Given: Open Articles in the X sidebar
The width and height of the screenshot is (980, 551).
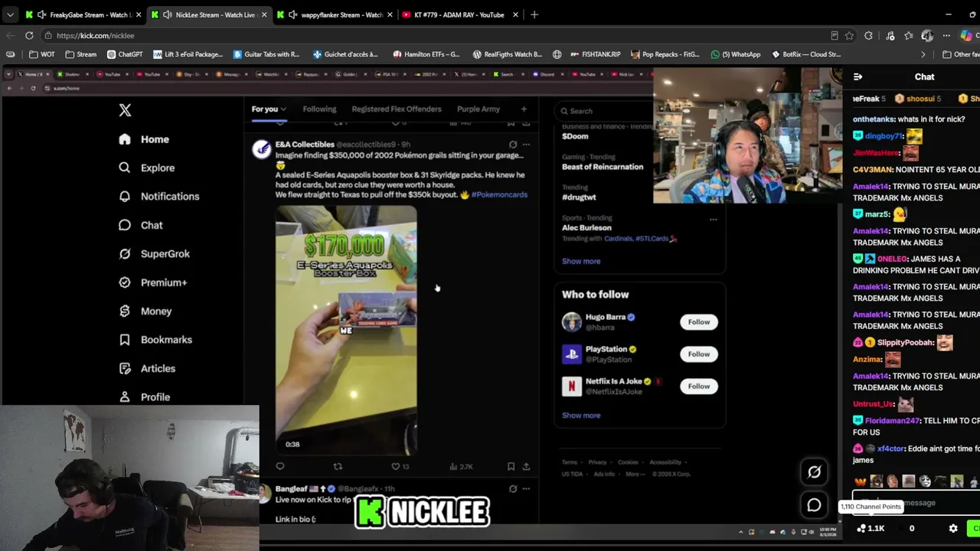Looking at the screenshot, I should pyautogui.click(x=147, y=369).
